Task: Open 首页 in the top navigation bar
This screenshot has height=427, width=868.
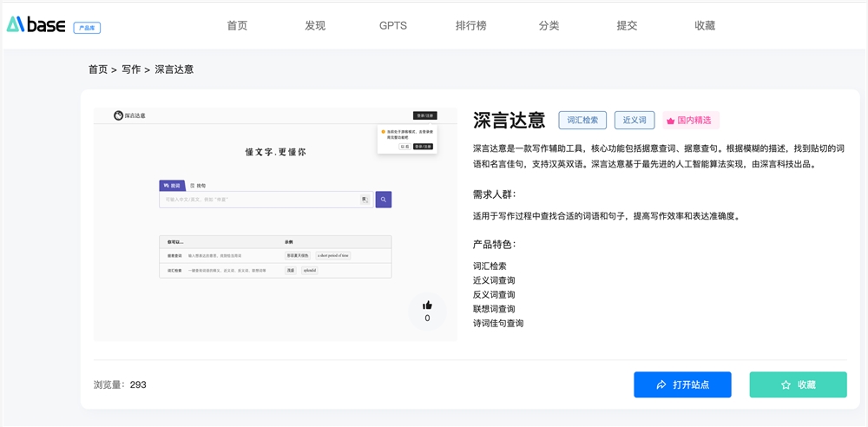Action: 237,26
